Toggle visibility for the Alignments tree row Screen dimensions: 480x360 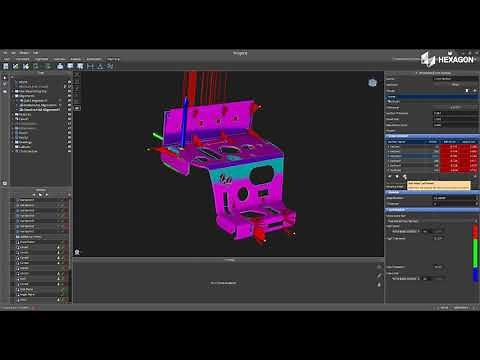pos(69,96)
